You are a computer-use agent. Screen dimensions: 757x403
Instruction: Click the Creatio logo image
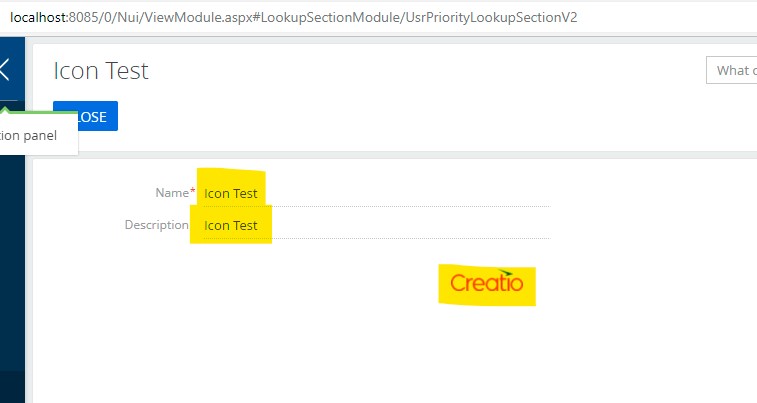point(487,283)
